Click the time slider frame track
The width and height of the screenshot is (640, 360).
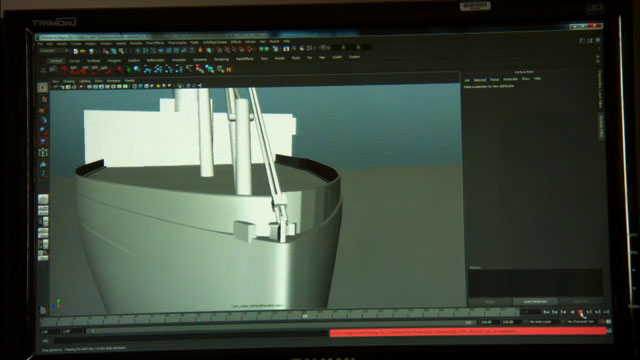279,316
